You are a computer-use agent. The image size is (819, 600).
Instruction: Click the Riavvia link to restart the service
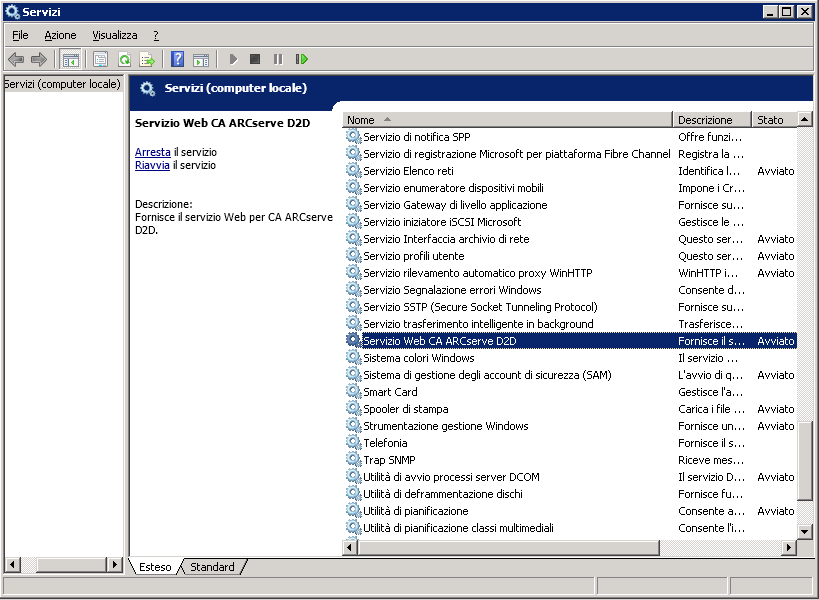[152, 166]
